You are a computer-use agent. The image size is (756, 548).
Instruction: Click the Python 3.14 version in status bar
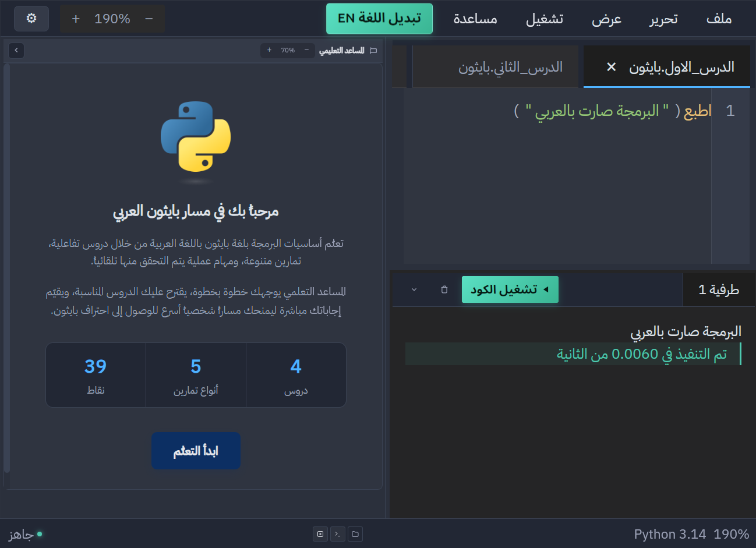[670, 534]
